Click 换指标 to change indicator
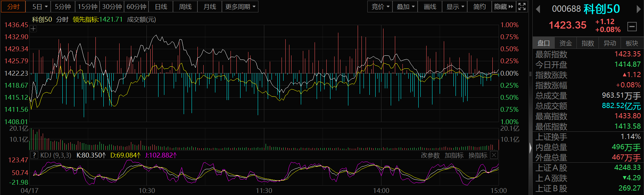Screen dimensions: 644x195 (478, 155)
